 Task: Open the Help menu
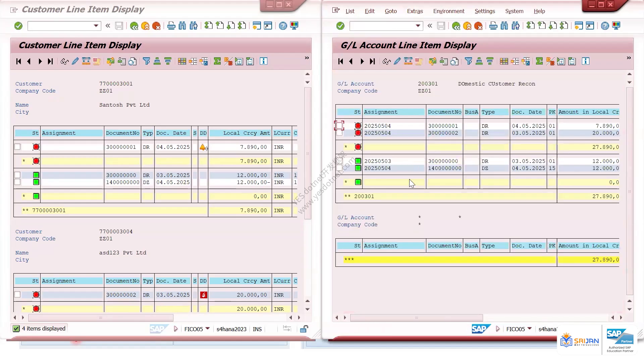(x=539, y=11)
